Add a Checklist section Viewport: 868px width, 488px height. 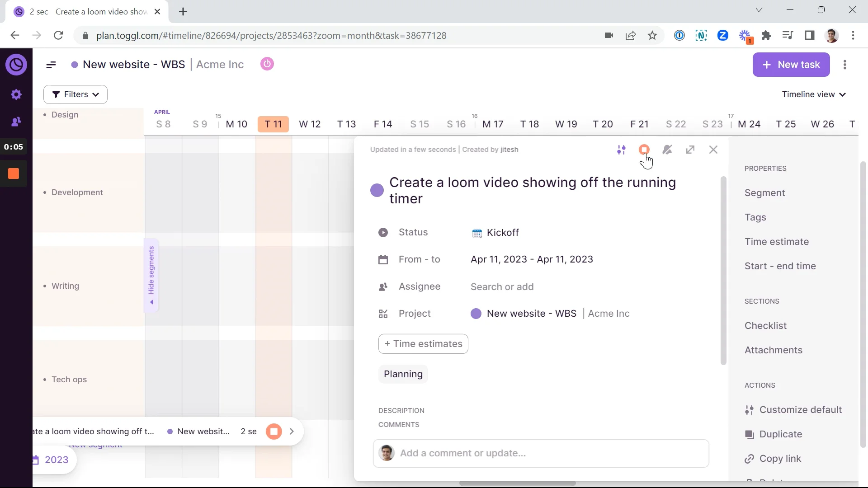pos(765,326)
